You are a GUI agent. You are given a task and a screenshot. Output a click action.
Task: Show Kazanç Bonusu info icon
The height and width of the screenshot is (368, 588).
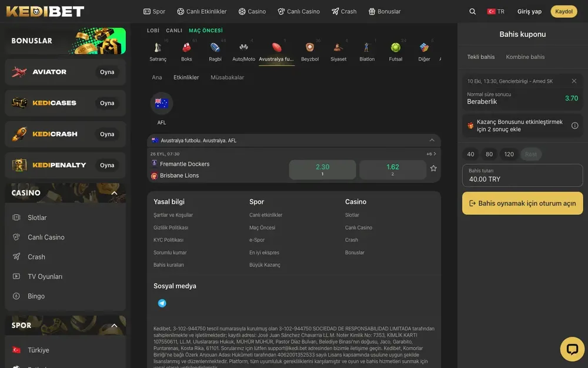pyautogui.click(x=574, y=125)
